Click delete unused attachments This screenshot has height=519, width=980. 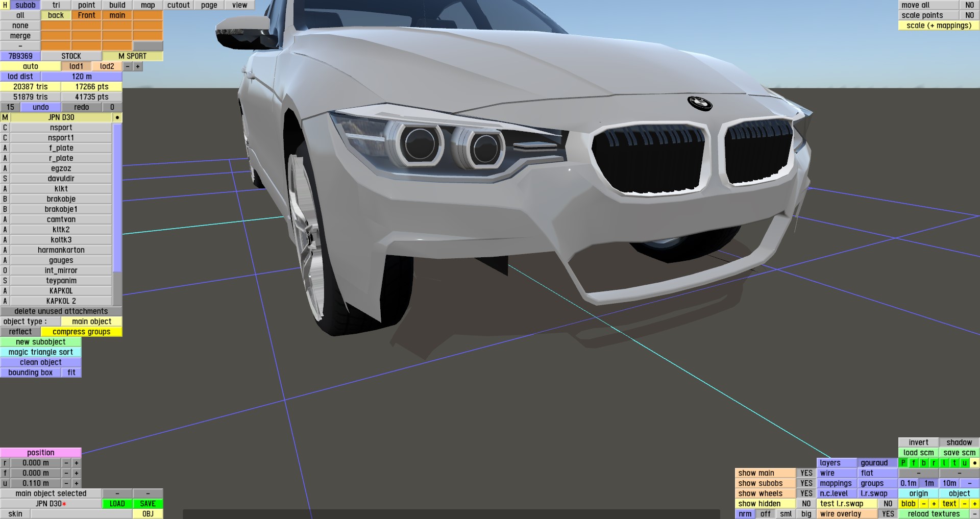61,311
